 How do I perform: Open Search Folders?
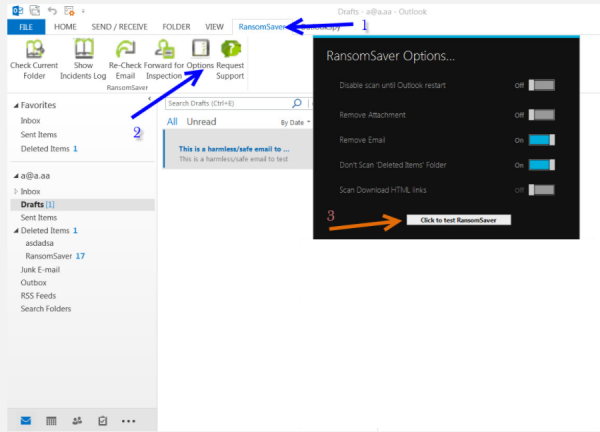tap(46, 309)
